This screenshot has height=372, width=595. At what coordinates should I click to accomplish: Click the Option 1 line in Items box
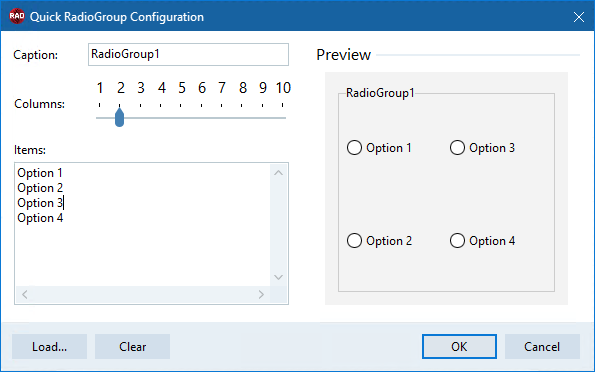40,173
